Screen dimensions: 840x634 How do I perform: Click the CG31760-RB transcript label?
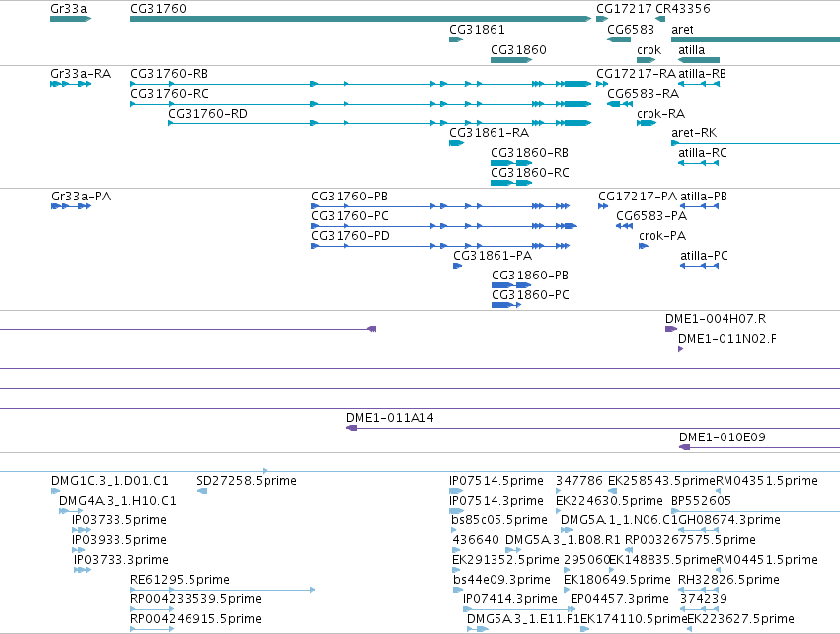click(170, 74)
